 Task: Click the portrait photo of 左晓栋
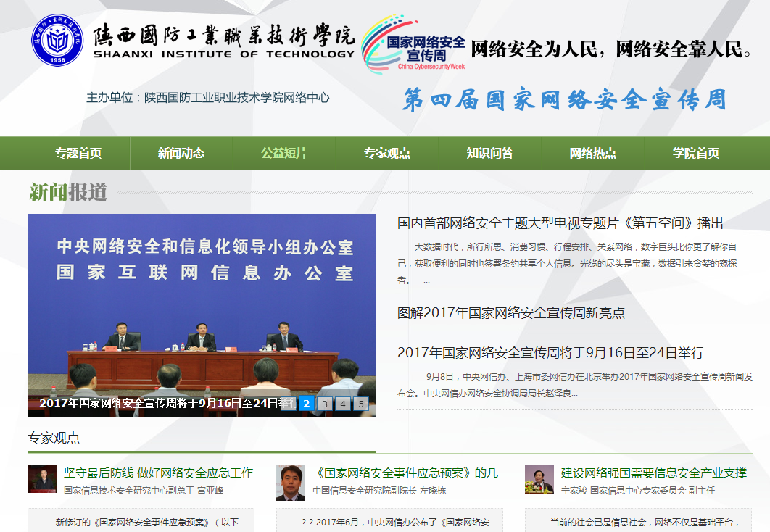291,483
